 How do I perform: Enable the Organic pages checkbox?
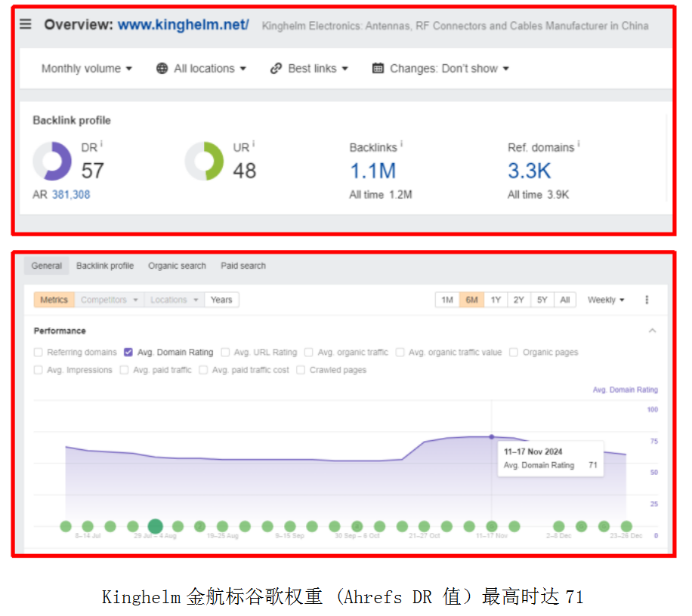514,353
